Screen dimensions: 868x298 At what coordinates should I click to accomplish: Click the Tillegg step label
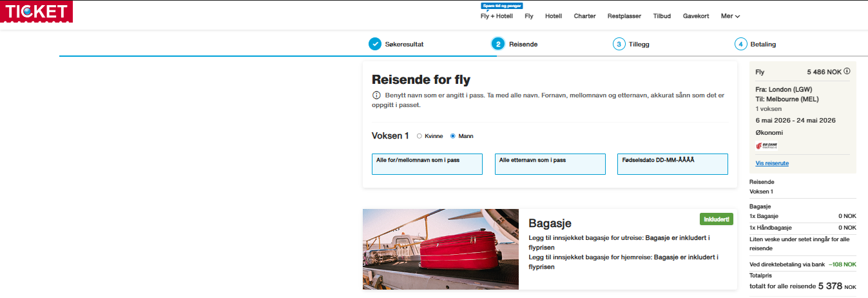pyautogui.click(x=639, y=45)
